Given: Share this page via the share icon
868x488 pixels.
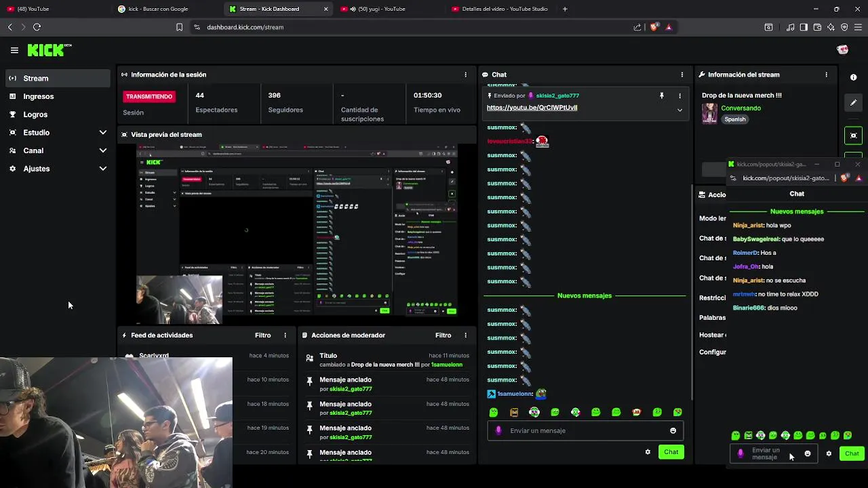Looking at the screenshot, I should 637,27.
